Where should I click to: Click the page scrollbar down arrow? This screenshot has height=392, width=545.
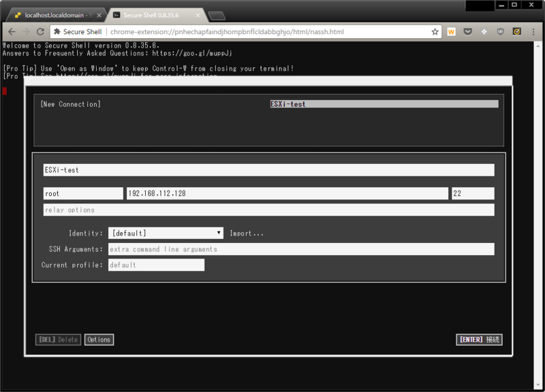pyautogui.click(x=538, y=385)
